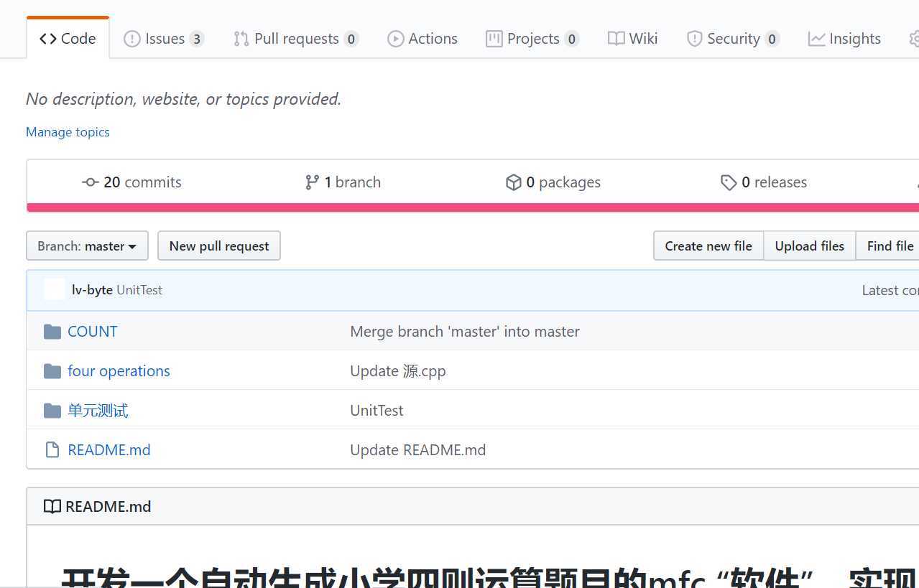Click the Pull requests merge icon
The image size is (919, 588).
pyautogui.click(x=241, y=39)
